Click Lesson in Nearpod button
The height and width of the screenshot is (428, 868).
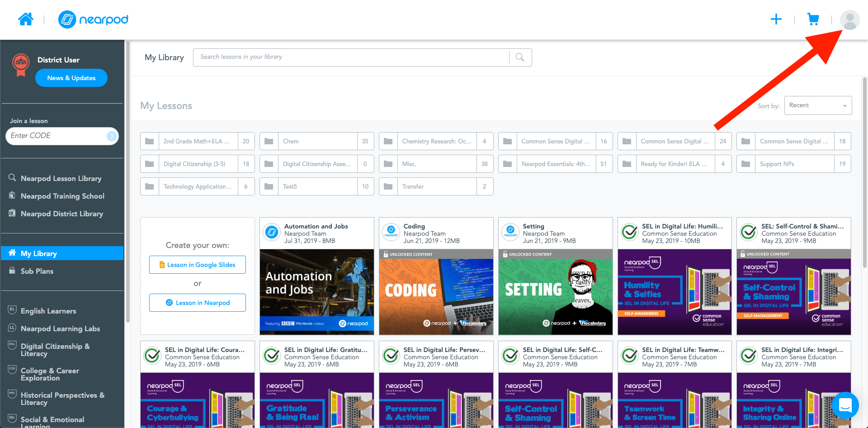coord(198,303)
